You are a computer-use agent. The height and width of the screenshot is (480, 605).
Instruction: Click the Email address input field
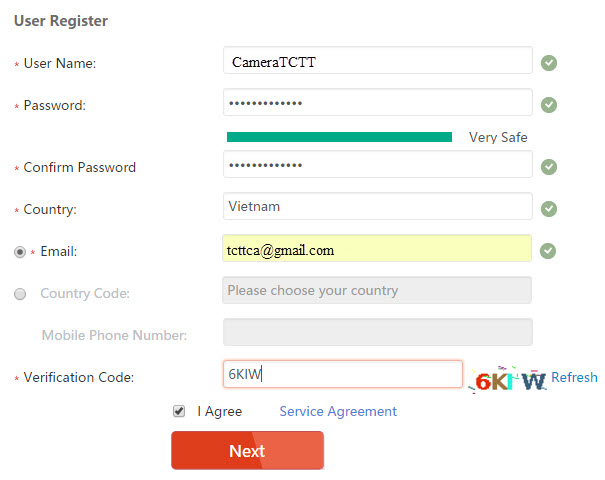(378, 250)
